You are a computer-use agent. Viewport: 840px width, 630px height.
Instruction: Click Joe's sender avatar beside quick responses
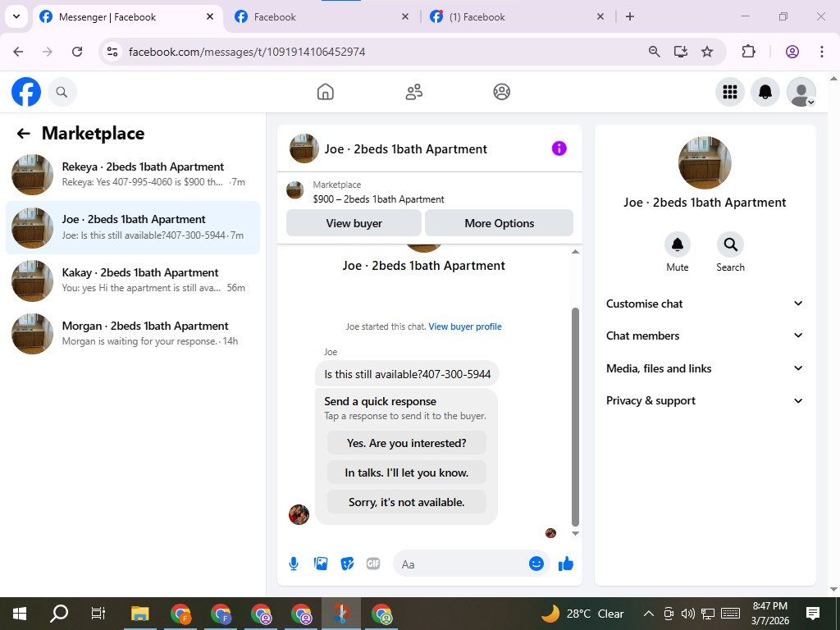point(299,515)
